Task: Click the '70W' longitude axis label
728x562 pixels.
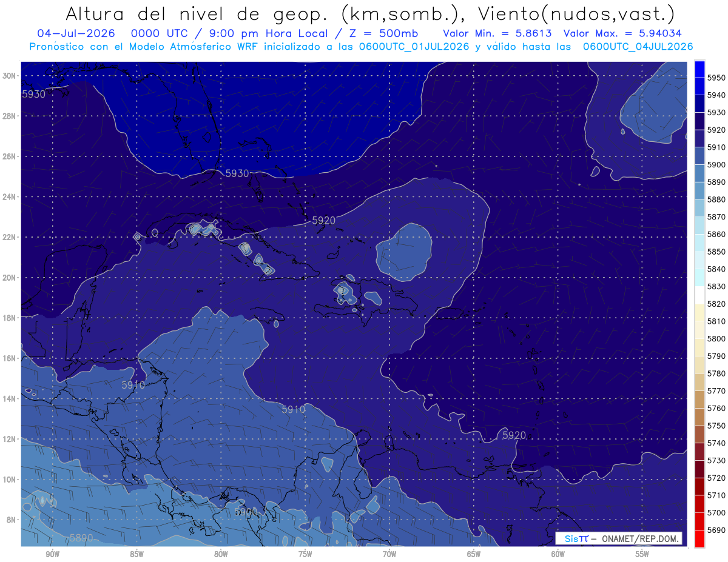Action: point(389,555)
